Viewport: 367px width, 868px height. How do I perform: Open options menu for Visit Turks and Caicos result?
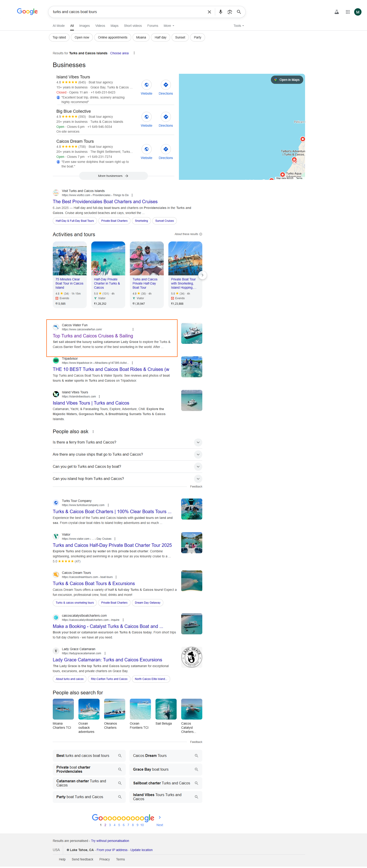pos(132,195)
